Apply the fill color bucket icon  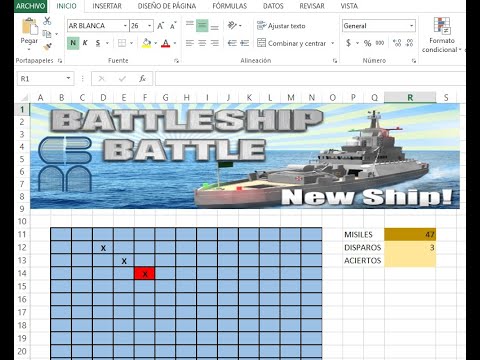[146, 43]
